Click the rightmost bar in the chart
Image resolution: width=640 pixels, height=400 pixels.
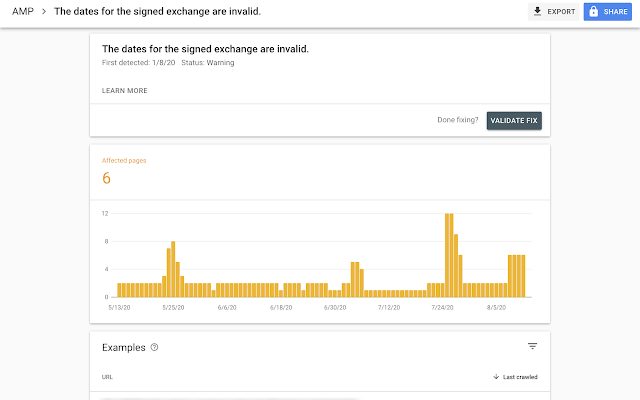(523, 276)
